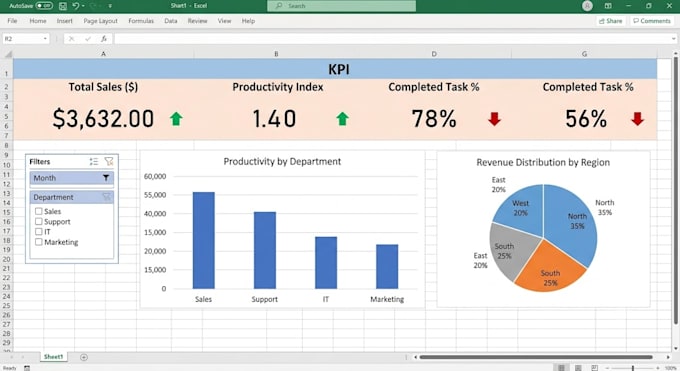Select the Data ribbon tab
The height and width of the screenshot is (371, 680).
point(170,21)
